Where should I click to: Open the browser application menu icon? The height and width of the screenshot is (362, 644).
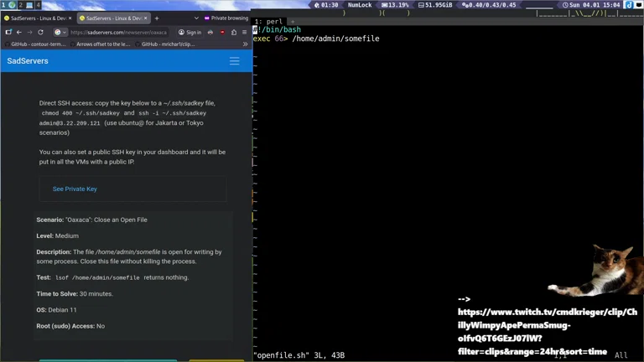tap(245, 32)
